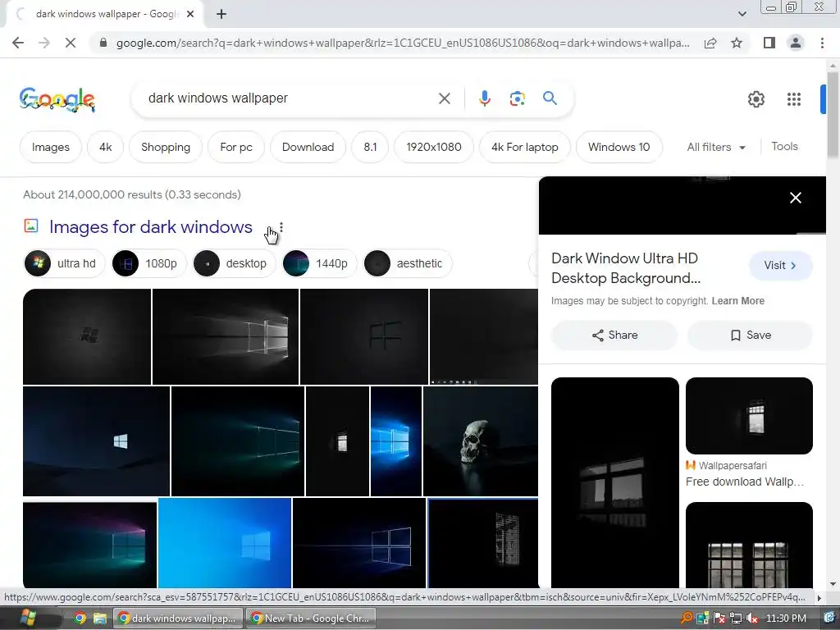Close the image preview panel

tap(796, 198)
